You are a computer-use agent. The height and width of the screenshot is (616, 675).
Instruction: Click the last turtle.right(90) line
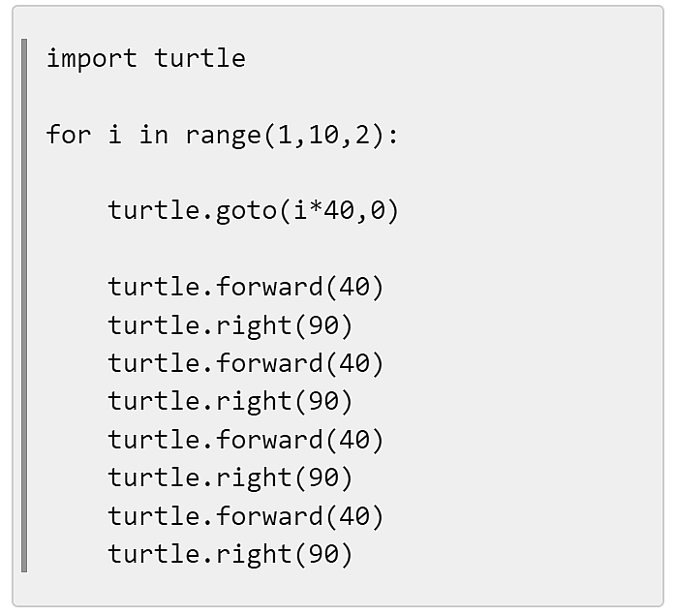[230, 554]
